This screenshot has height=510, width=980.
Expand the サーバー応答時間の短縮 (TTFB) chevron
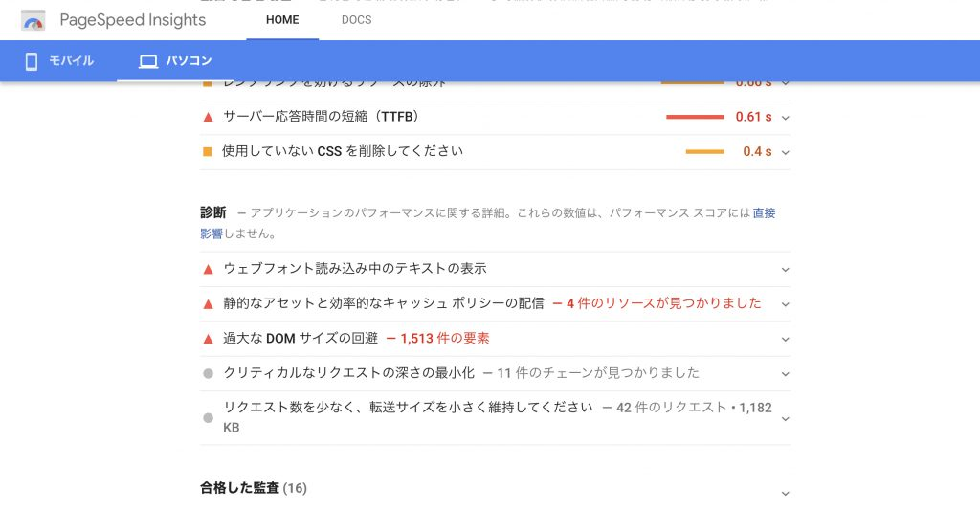tap(786, 118)
